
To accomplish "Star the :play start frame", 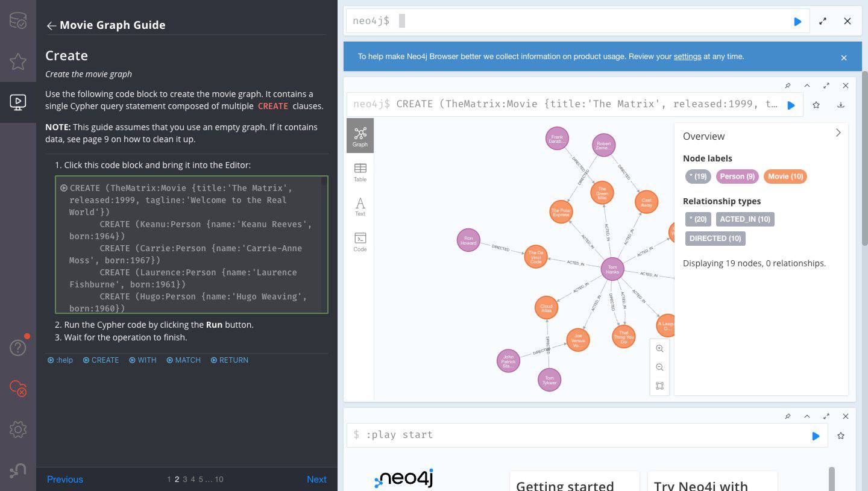I will tap(841, 436).
